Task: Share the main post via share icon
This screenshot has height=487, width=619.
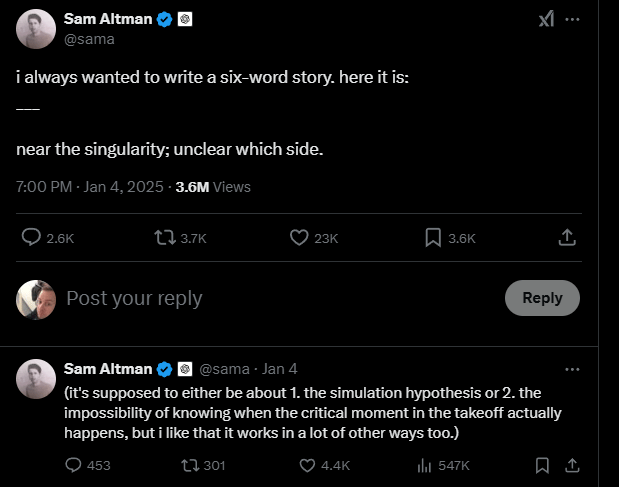Action: tap(566, 237)
